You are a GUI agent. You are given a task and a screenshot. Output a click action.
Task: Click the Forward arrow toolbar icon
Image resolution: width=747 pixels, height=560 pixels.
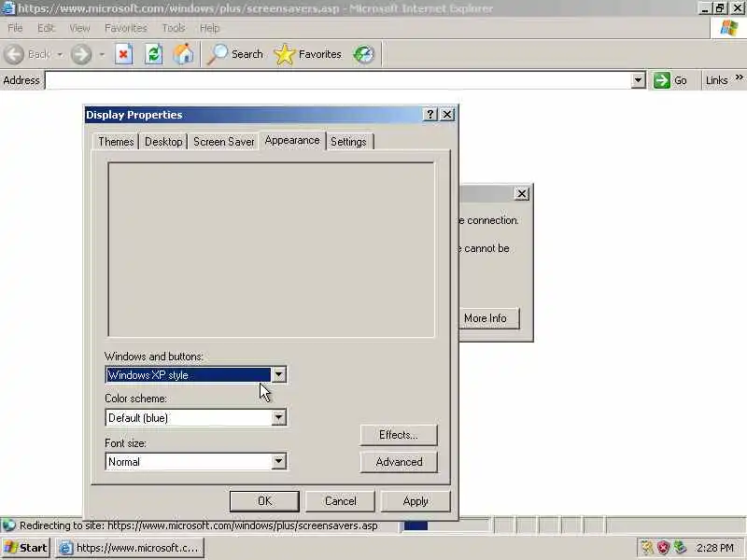(81, 54)
